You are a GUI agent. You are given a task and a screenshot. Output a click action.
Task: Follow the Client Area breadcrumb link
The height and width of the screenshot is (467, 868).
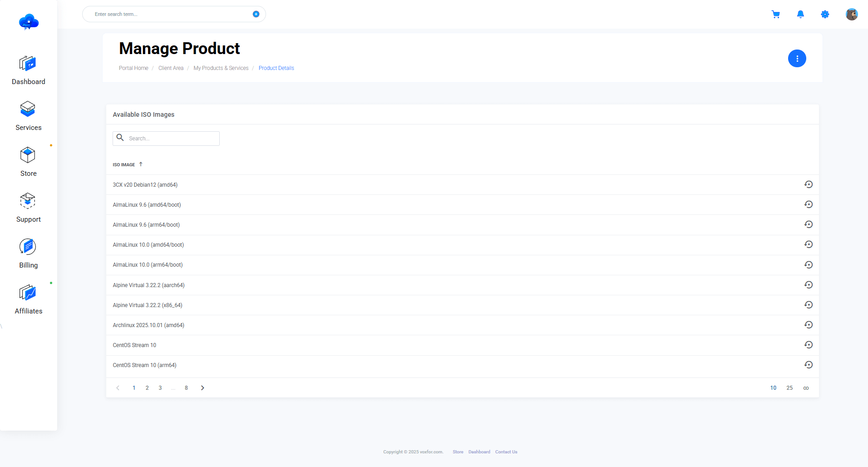click(171, 68)
